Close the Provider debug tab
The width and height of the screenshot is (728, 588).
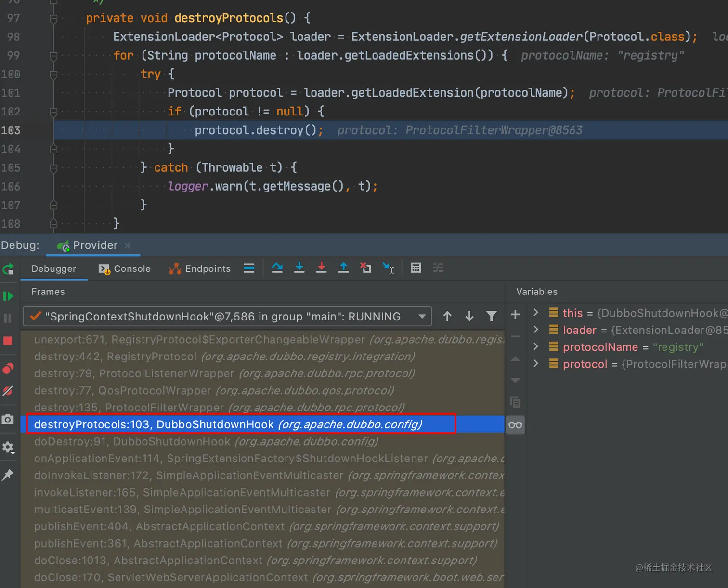click(x=128, y=245)
